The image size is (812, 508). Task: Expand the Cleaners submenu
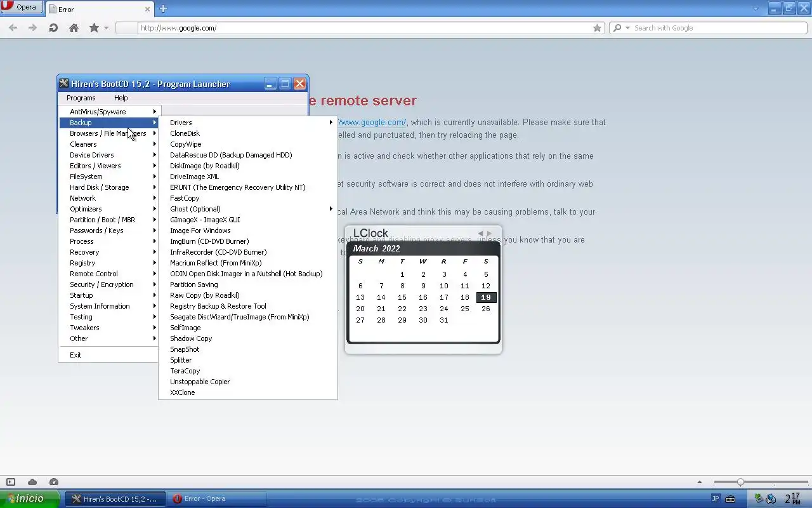(x=108, y=144)
